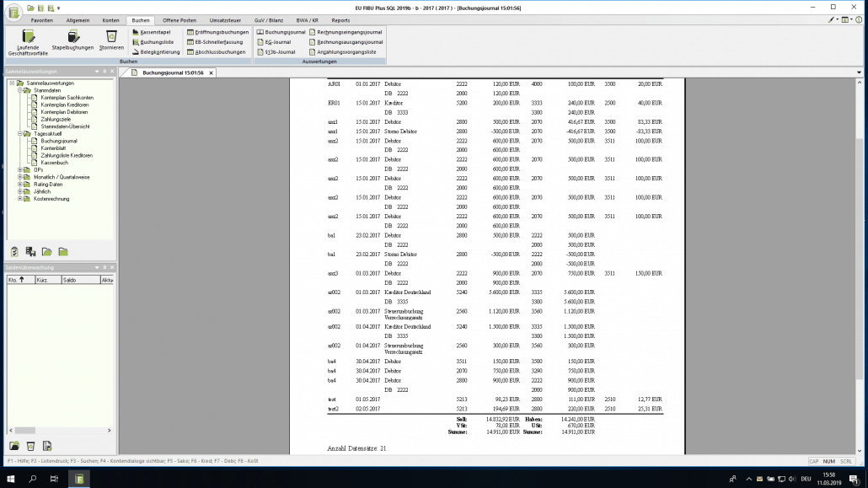Select Stammdaten-Übersicht in the tree
Screen dimensions: 868x488
[x=66, y=126]
